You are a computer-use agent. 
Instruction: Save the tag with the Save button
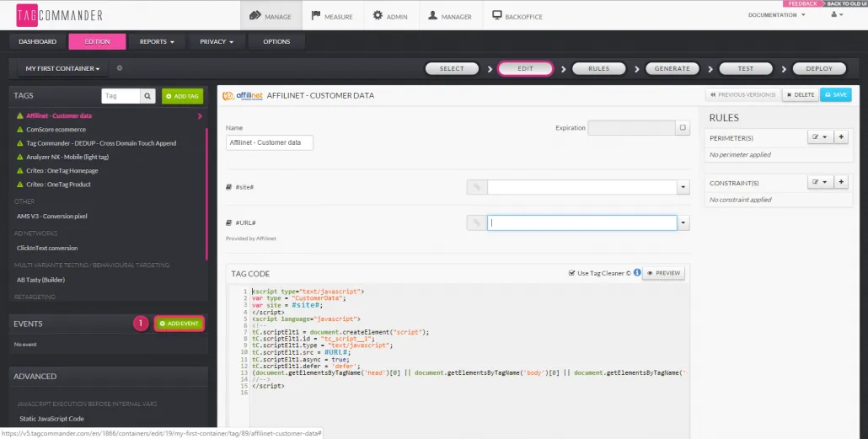tap(835, 95)
